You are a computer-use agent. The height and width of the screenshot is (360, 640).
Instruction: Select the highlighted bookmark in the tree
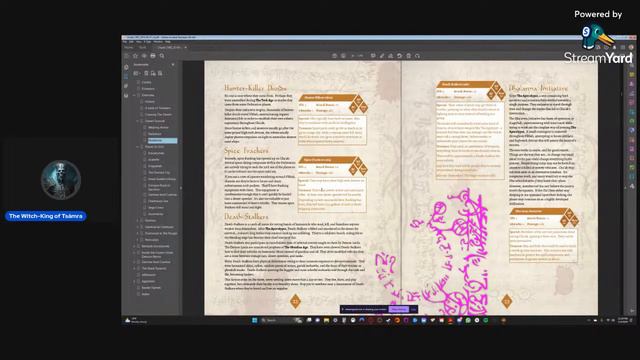click(x=162, y=140)
